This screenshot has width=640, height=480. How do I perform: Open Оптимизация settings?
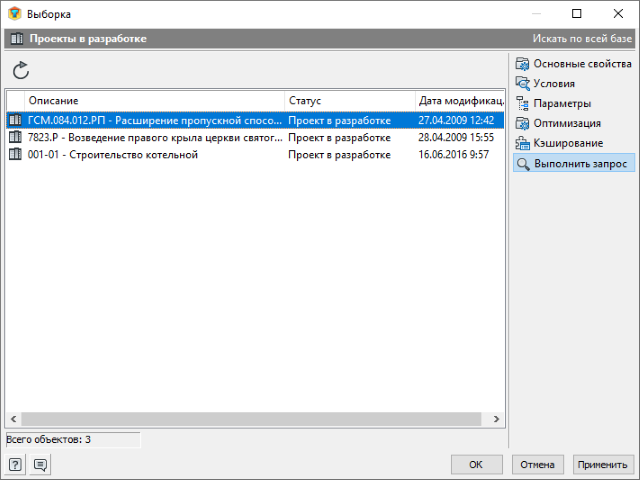(x=567, y=124)
